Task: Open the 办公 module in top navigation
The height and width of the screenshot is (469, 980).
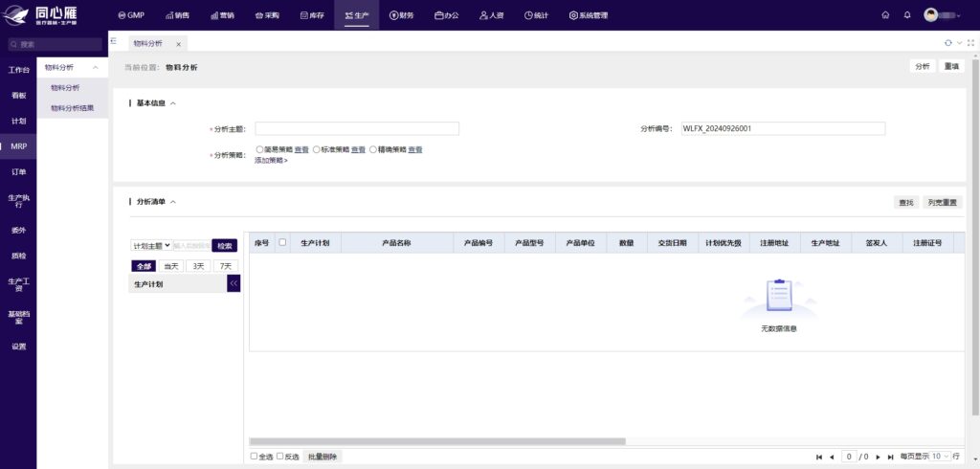Action: click(x=446, y=15)
